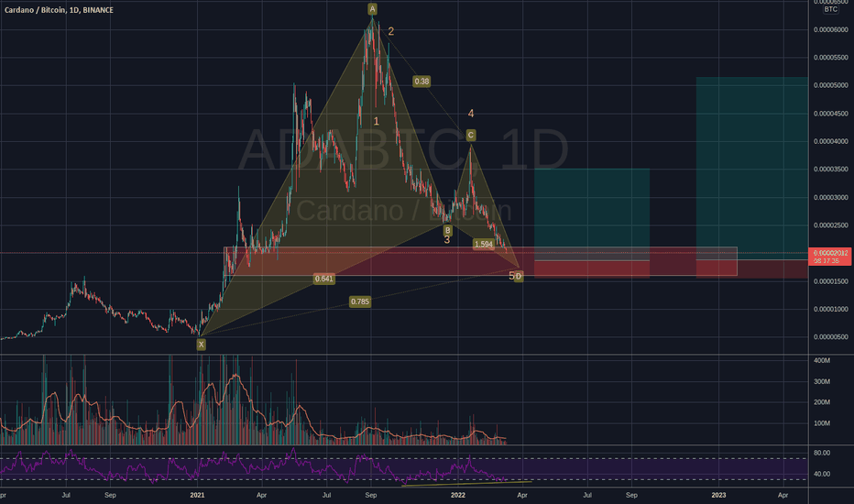The image size is (854, 504).
Task: Select the pattern point C label
Action: coord(471,135)
